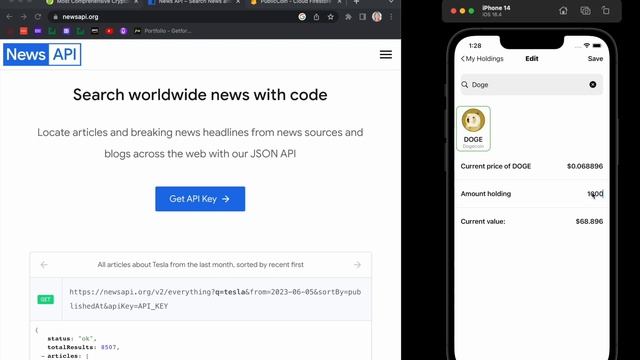
Task: Open the Portfolio bookmark
Action: point(162,31)
